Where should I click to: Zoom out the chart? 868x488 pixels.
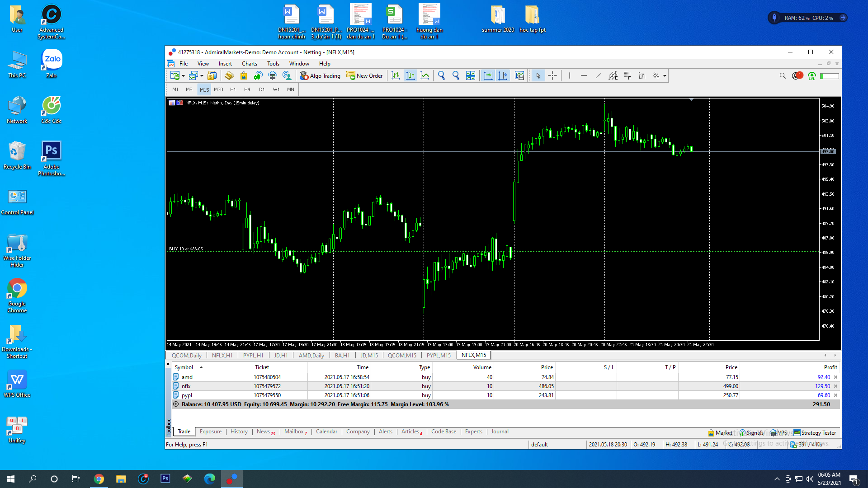[456, 76]
